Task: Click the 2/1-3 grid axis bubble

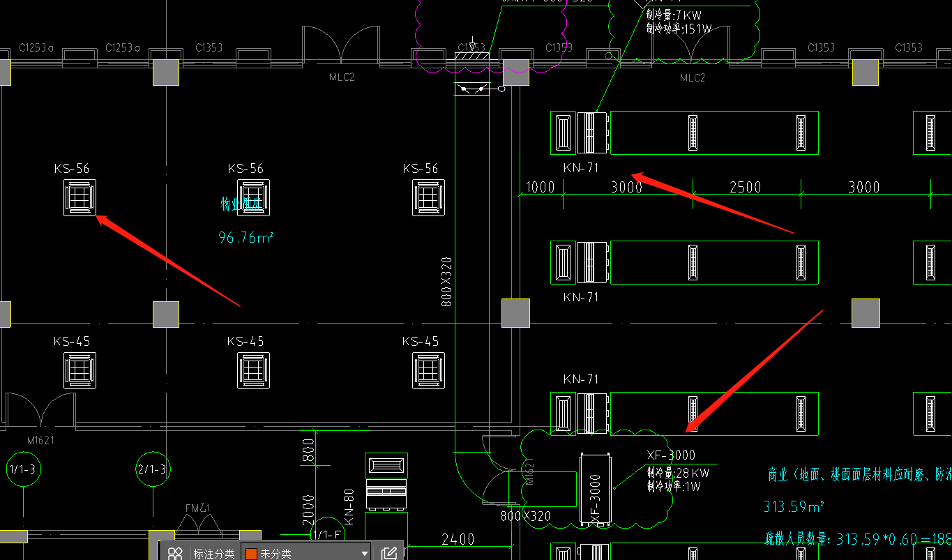Action: (x=152, y=469)
